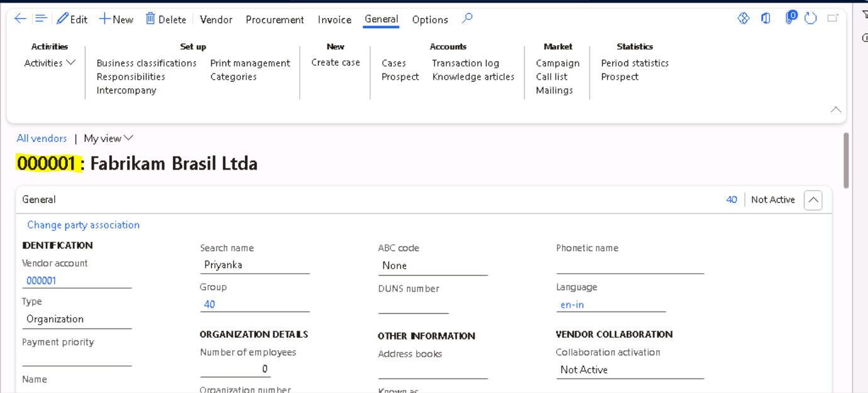Open the My view dropdown
868x393 pixels.
(x=109, y=138)
